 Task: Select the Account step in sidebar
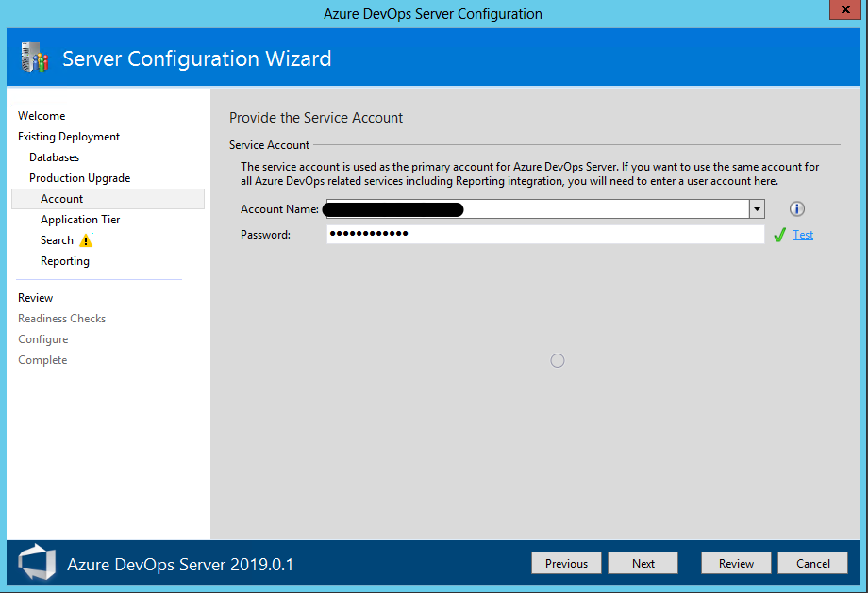pyautogui.click(x=62, y=199)
